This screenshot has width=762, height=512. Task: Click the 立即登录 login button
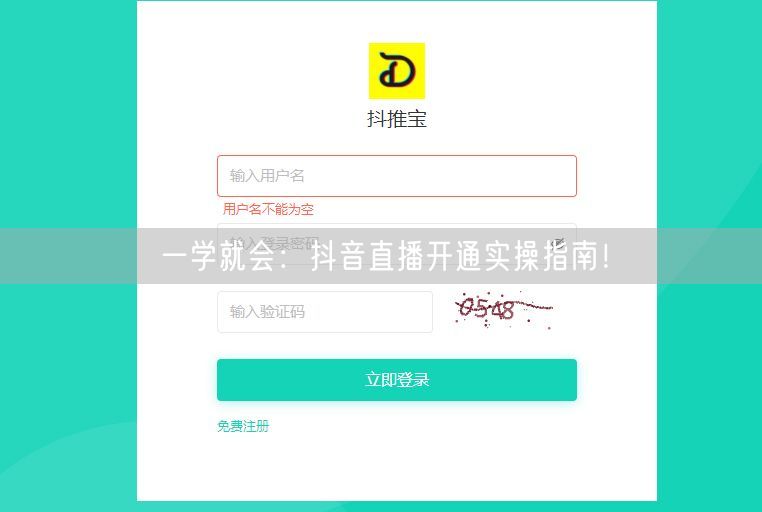click(x=397, y=380)
